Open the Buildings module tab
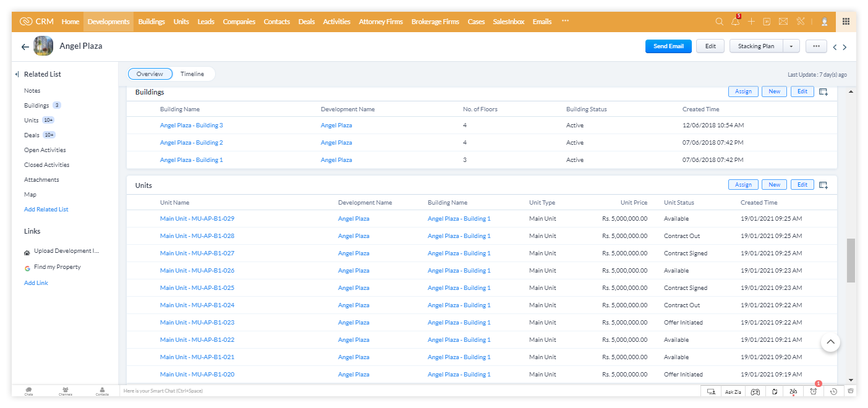The image size is (868, 408). [x=151, y=22]
